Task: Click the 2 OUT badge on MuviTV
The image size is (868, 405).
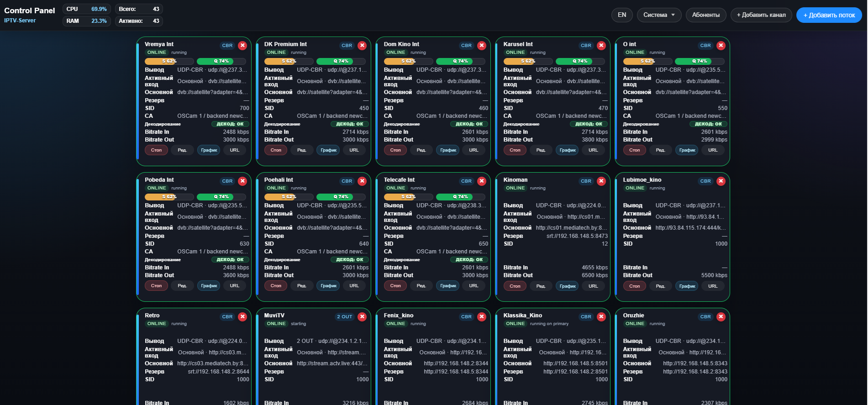Action: [345, 317]
